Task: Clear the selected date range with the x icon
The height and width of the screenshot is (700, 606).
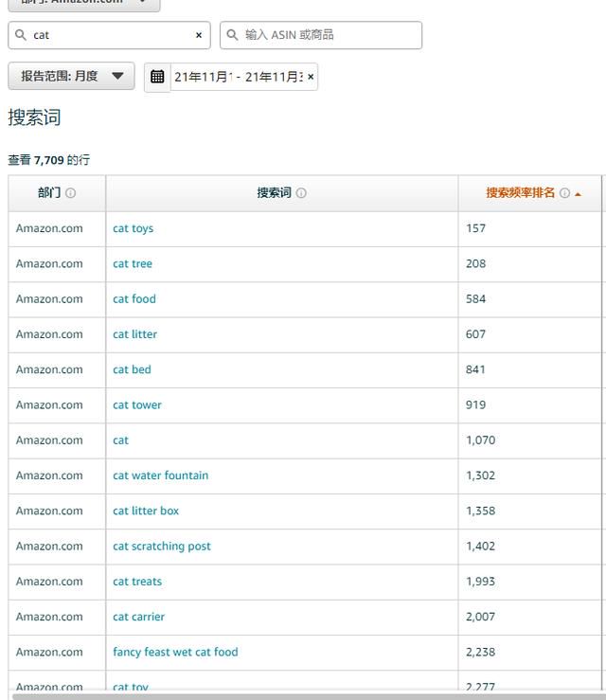Action: pyautogui.click(x=311, y=77)
